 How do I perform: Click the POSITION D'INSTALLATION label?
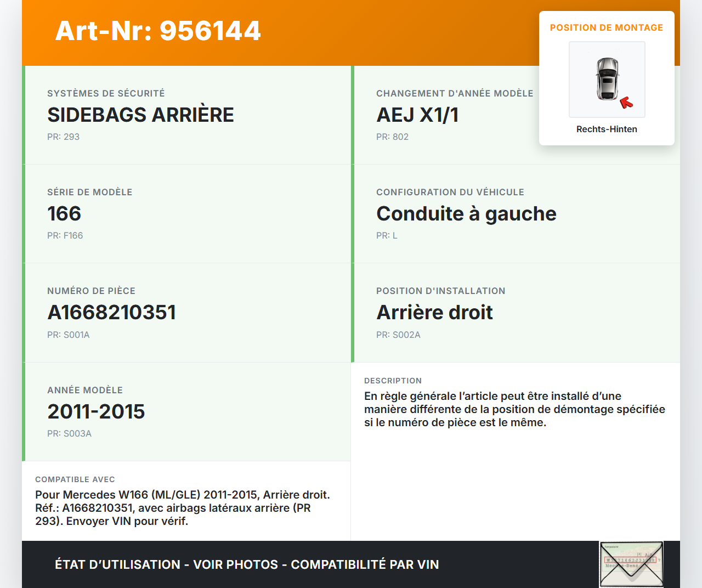click(x=441, y=291)
